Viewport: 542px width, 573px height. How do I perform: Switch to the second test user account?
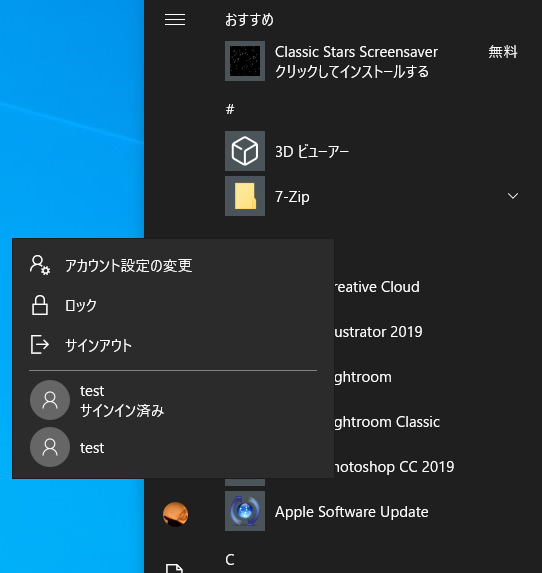173,447
